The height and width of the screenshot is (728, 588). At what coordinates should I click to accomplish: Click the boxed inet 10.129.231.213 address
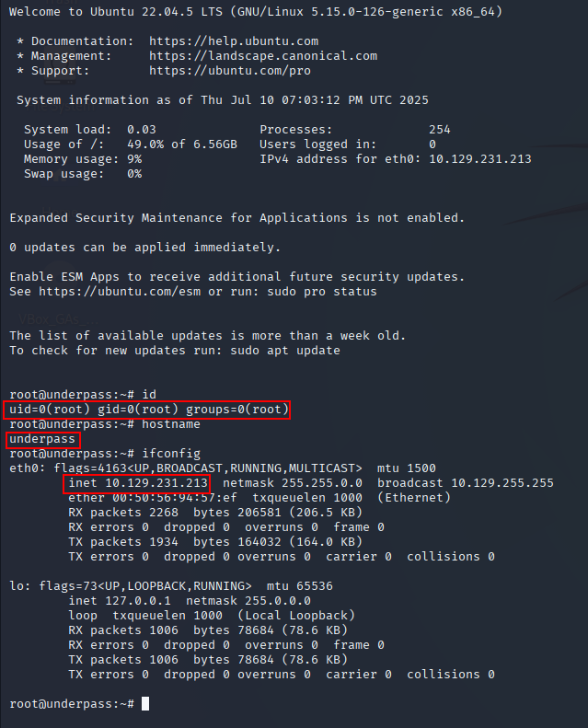(x=137, y=483)
